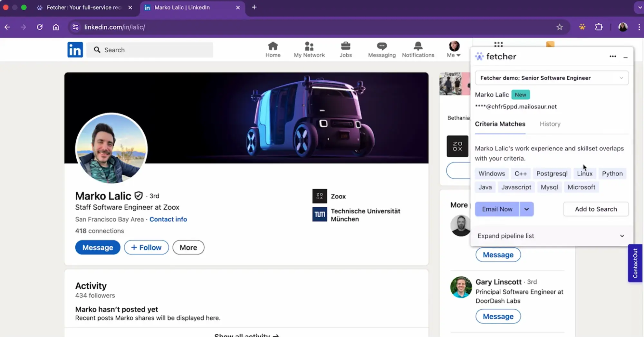Reload the LinkedIn page
Screen dimensions: 644x337
click(40, 27)
